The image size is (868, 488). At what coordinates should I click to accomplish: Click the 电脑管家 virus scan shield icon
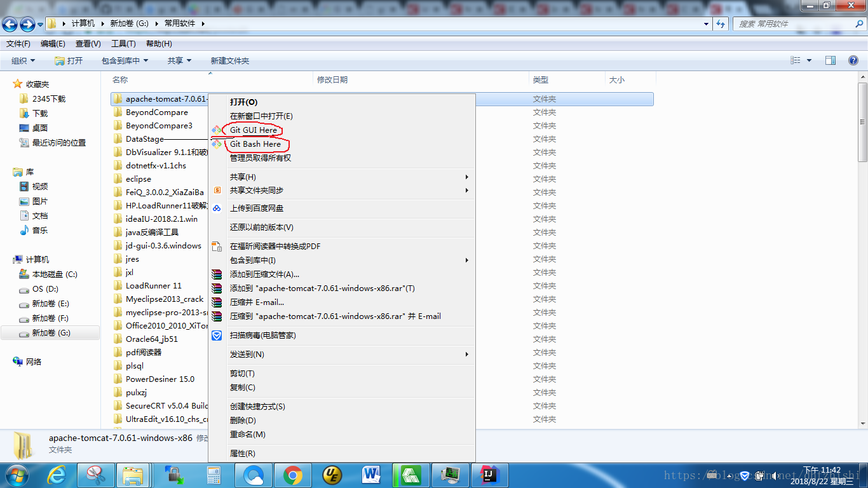point(217,335)
